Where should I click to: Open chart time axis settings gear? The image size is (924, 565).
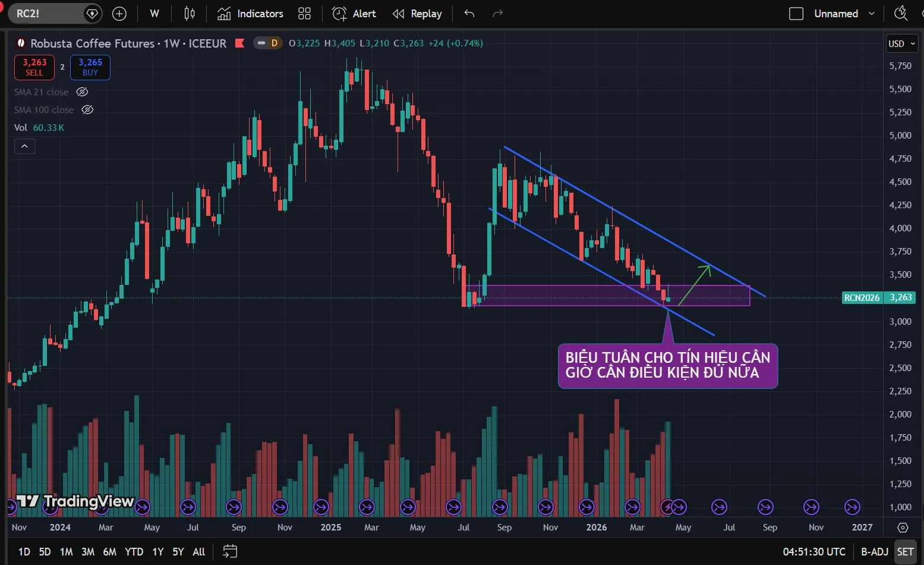tap(903, 528)
